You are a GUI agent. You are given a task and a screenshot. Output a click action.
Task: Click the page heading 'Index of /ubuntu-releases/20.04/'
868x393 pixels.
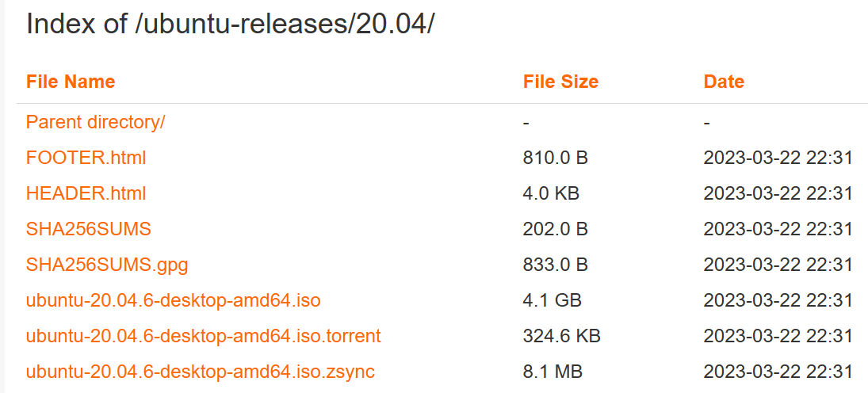pyautogui.click(x=231, y=24)
